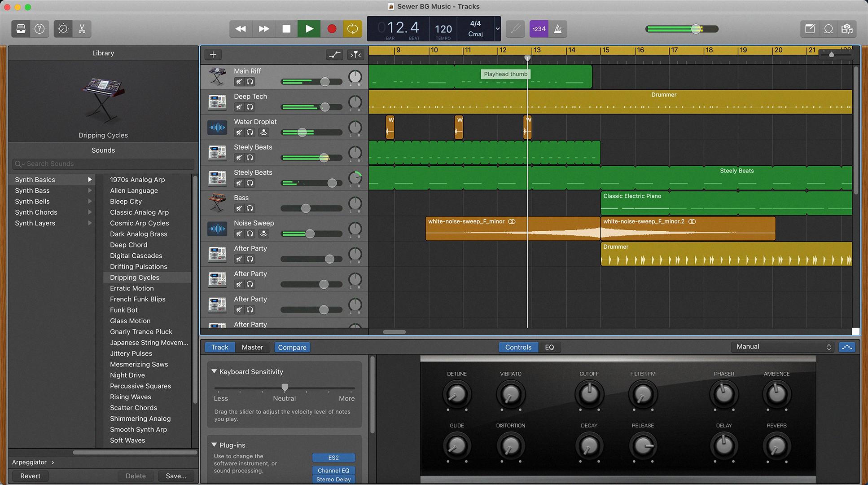The height and width of the screenshot is (485, 868).
Task: Click the Smart Controls dial icon
Action: 63,29
